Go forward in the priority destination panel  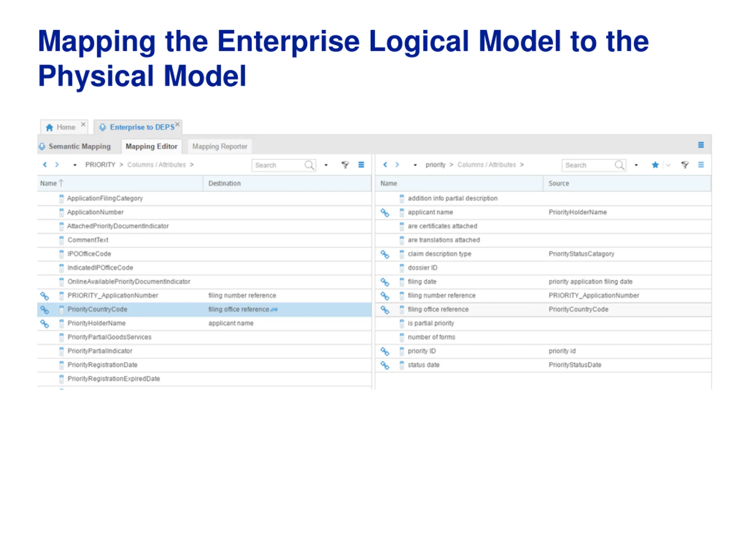[397, 164]
